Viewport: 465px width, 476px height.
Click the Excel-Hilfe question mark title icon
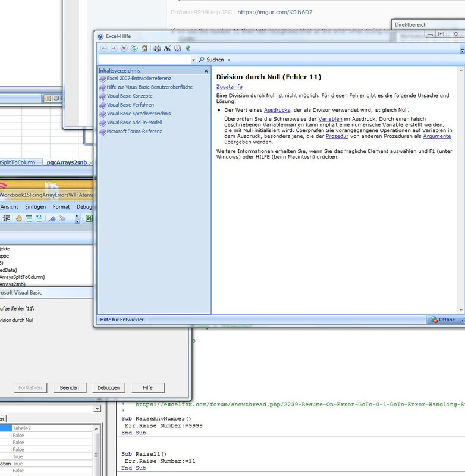click(x=100, y=36)
